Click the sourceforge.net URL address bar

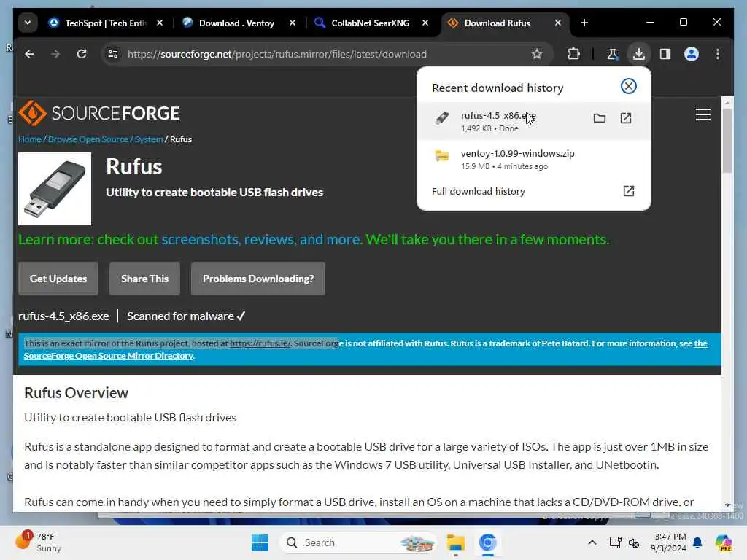[276, 54]
